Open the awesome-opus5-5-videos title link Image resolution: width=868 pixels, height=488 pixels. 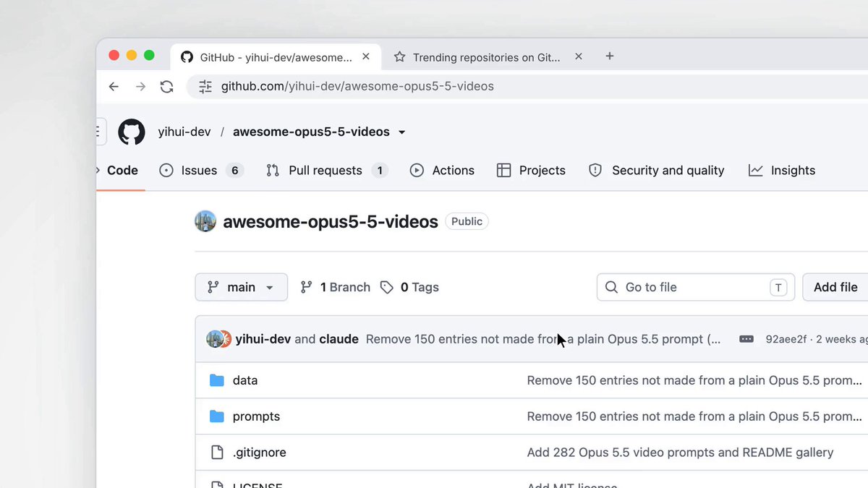[x=331, y=221]
